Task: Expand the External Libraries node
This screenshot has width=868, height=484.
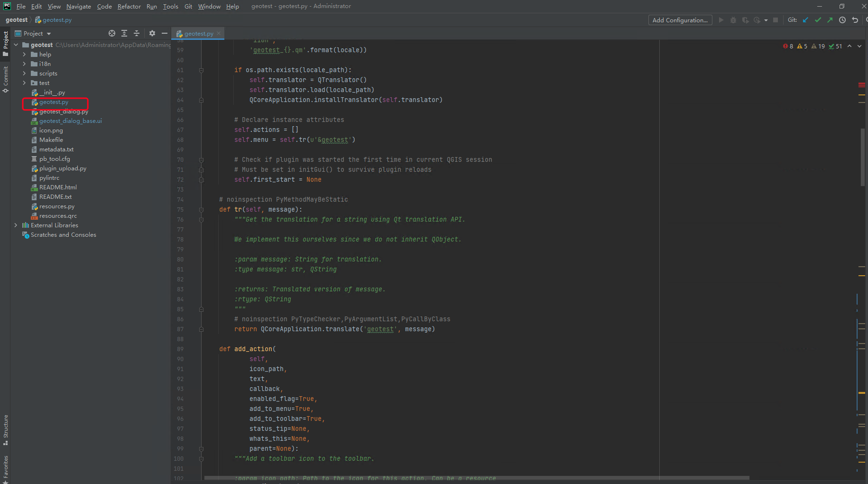Action: point(16,225)
